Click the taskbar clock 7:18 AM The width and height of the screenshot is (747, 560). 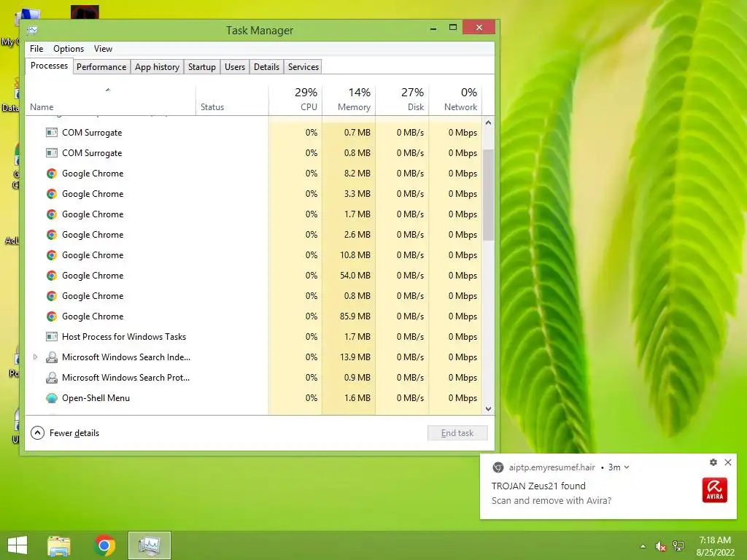click(715, 540)
